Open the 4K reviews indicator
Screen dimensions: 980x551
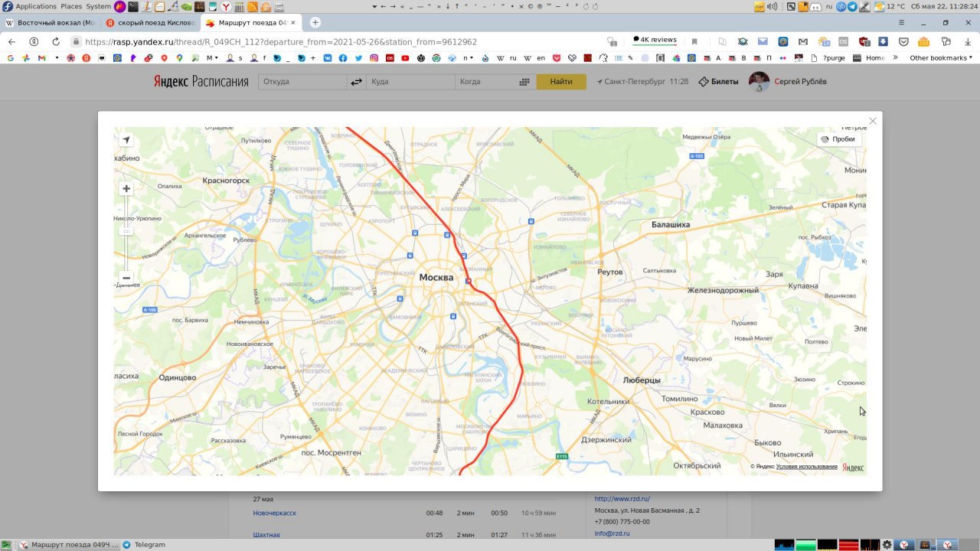click(x=655, y=40)
